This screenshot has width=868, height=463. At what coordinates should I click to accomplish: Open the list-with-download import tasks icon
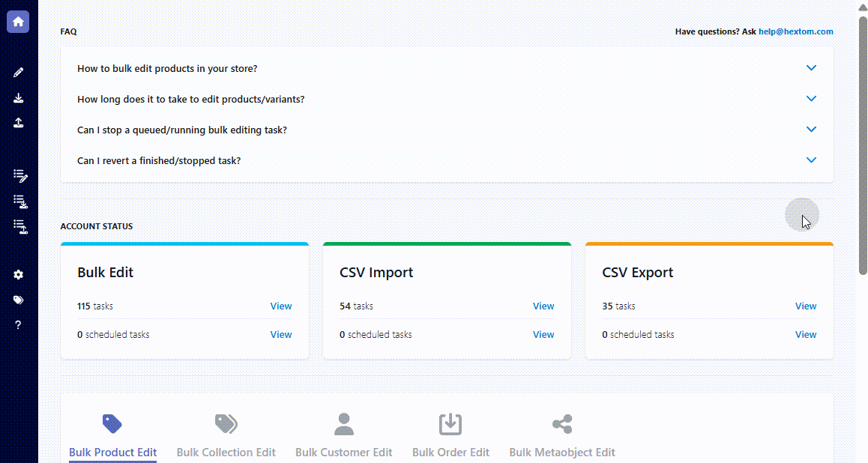point(20,202)
